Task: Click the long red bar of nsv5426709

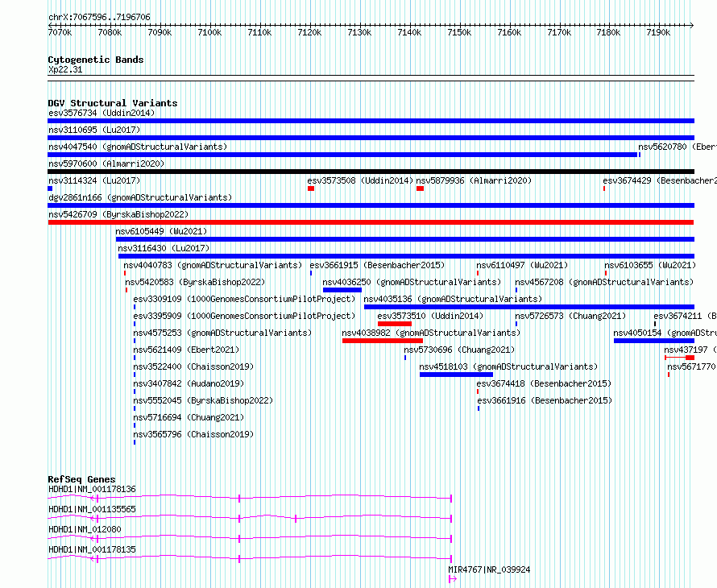Action: (371, 222)
